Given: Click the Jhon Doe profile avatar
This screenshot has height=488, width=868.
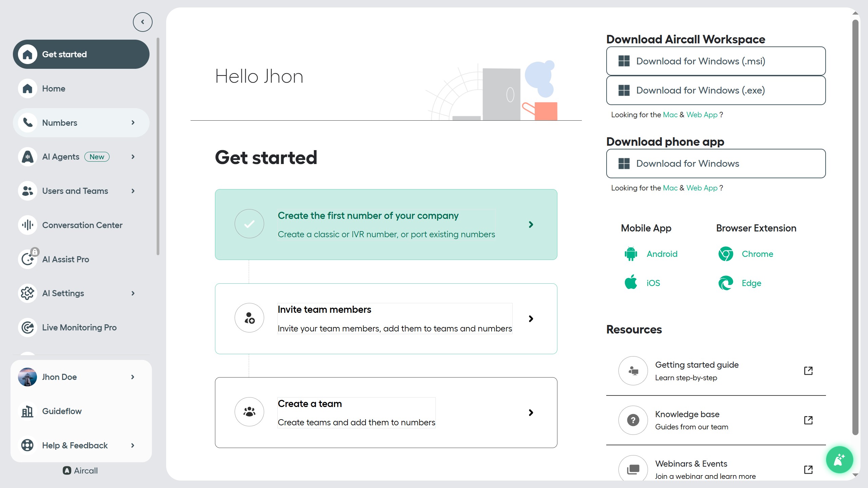Looking at the screenshot, I should click(27, 377).
